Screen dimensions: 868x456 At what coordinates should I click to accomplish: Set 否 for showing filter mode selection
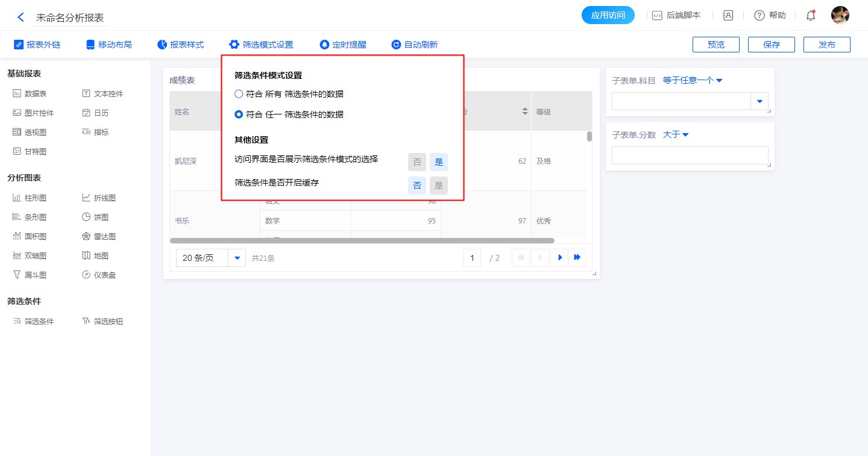click(417, 162)
